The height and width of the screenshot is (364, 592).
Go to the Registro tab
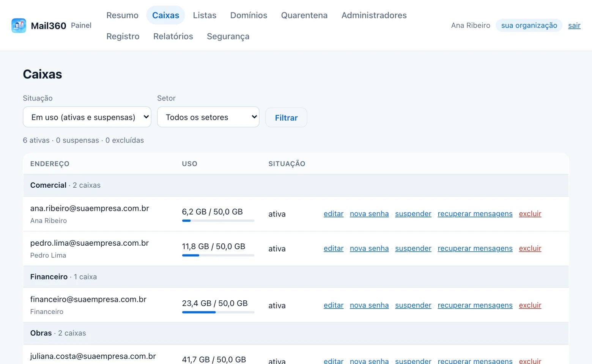pos(123,36)
